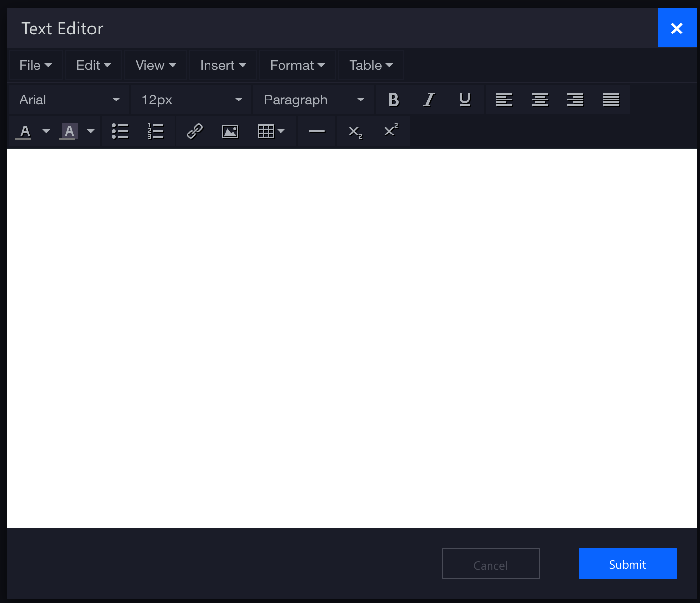The width and height of the screenshot is (700, 603).
Task: Click the Submit button
Action: pyautogui.click(x=628, y=564)
